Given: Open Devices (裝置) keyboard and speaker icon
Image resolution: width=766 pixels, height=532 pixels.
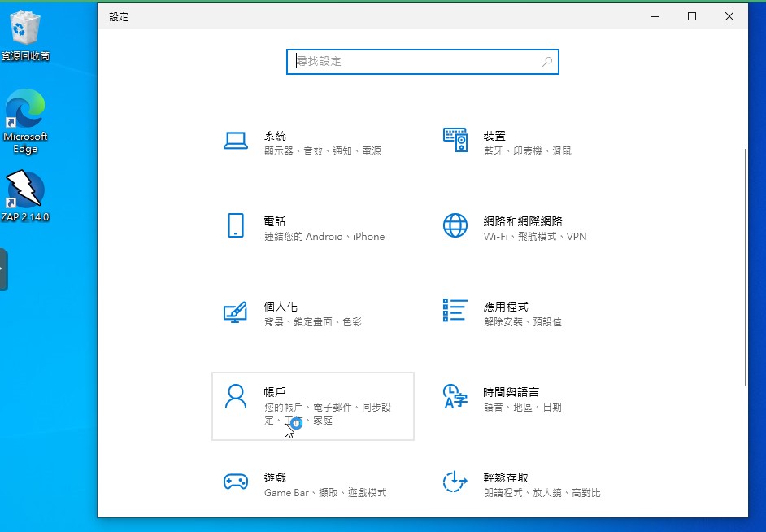Looking at the screenshot, I should (455, 140).
